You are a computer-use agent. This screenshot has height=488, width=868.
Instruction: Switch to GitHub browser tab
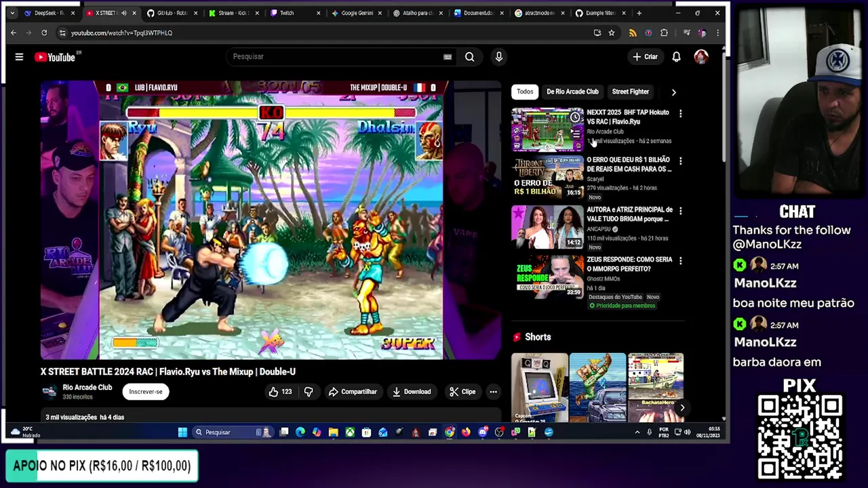pos(172,13)
